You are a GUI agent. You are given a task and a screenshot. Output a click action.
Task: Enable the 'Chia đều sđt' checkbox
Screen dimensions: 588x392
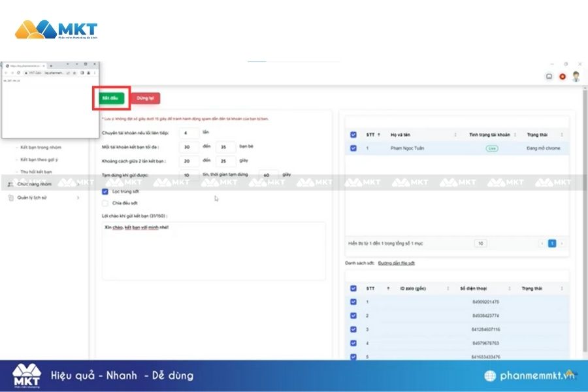pyautogui.click(x=105, y=203)
